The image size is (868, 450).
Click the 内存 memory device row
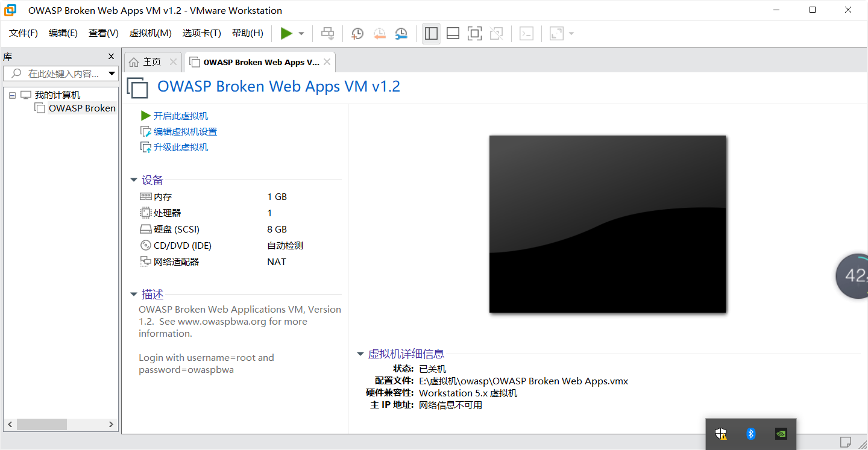[x=240, y=197]
